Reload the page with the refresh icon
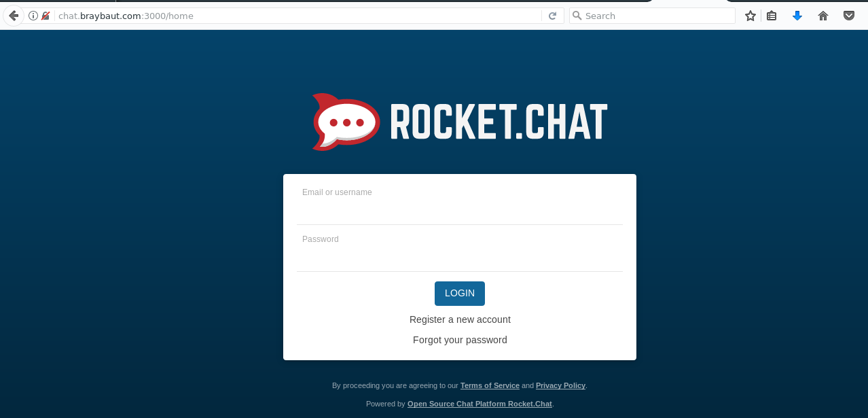 click(552, 16)
